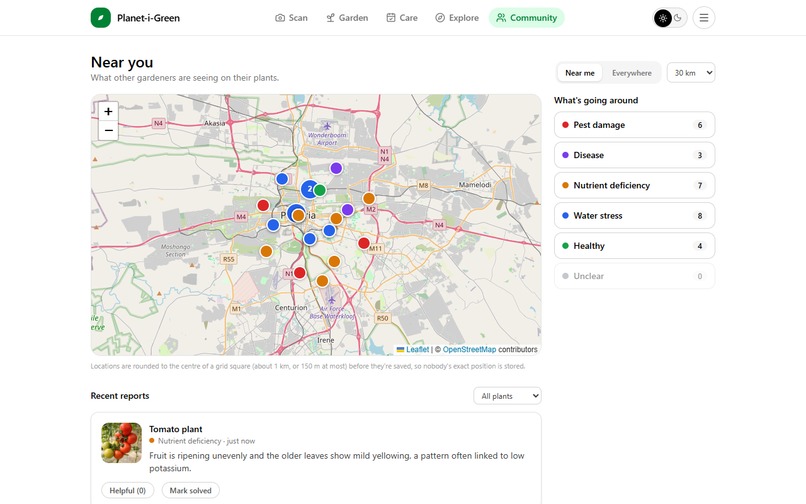Toggle the Nutrient deficiency filter

[634, 186]
